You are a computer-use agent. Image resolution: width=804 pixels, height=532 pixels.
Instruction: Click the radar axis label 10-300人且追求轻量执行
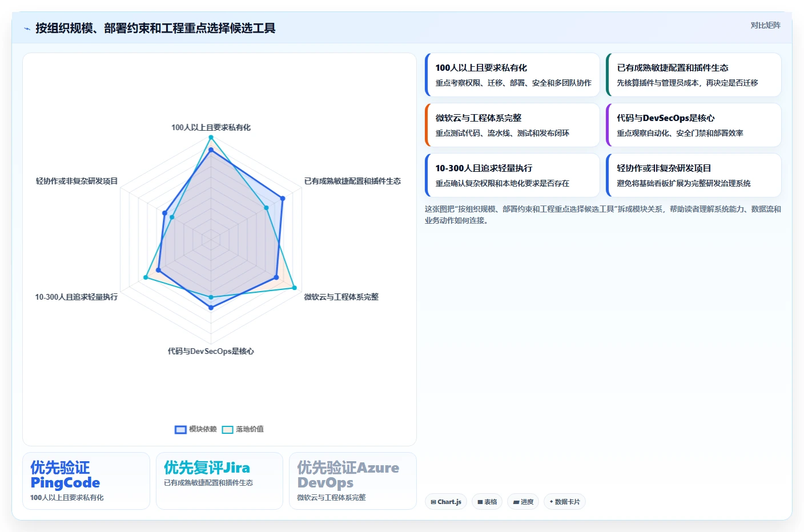click(x=77, y=297)
